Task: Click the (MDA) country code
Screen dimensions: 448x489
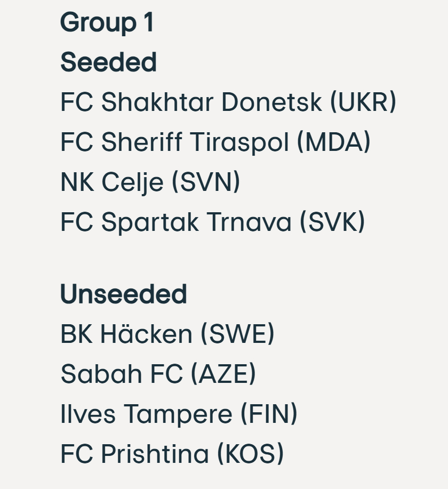Action: (x=333, y=142)
